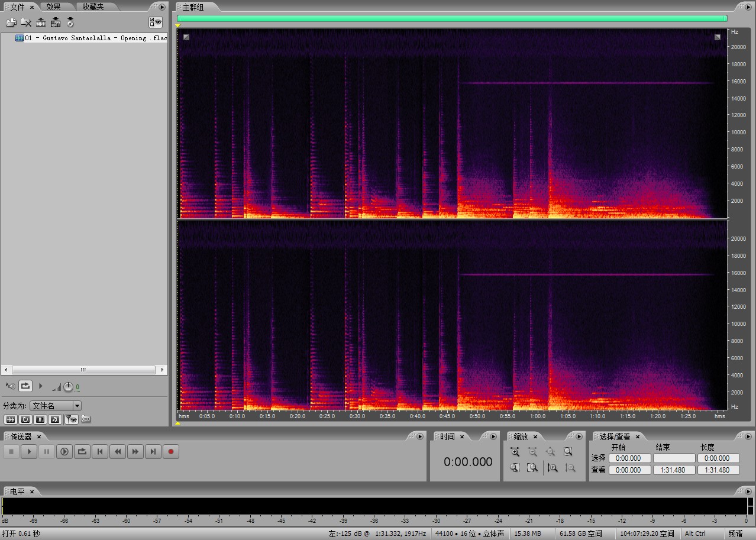This screenshot has width=756, height=540.
Task: Open the 传送器 panel options menu arrow
Action: pos(420,436)
